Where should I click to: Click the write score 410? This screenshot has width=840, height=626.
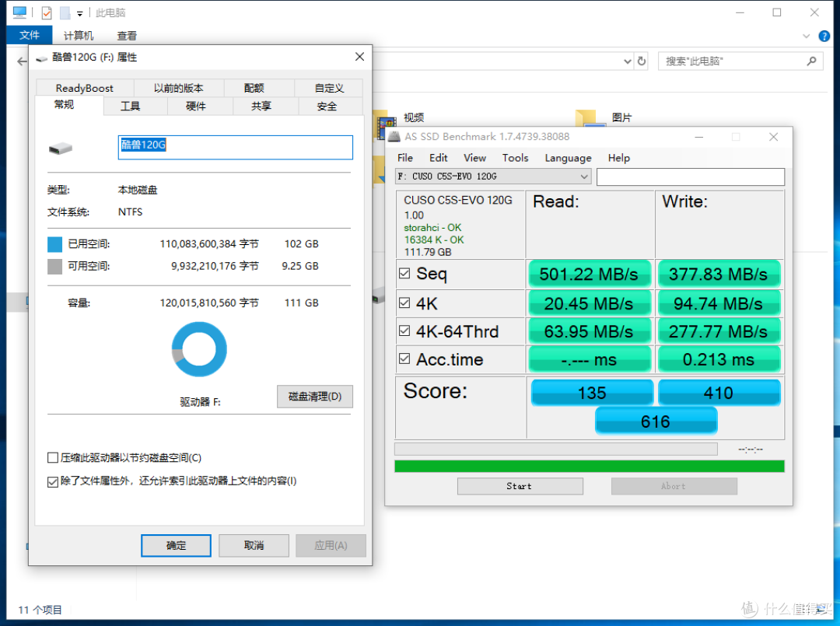pyautogui.click(x=719, y=393)
